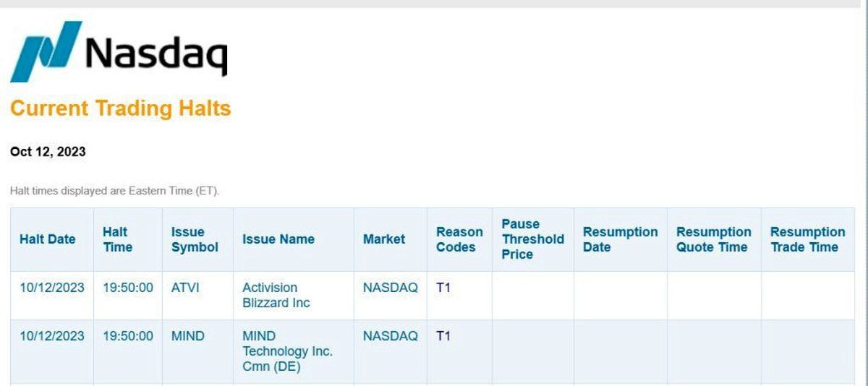Click the Pause Threshold Price header
The image size is (868, 386).
[532, 239]
